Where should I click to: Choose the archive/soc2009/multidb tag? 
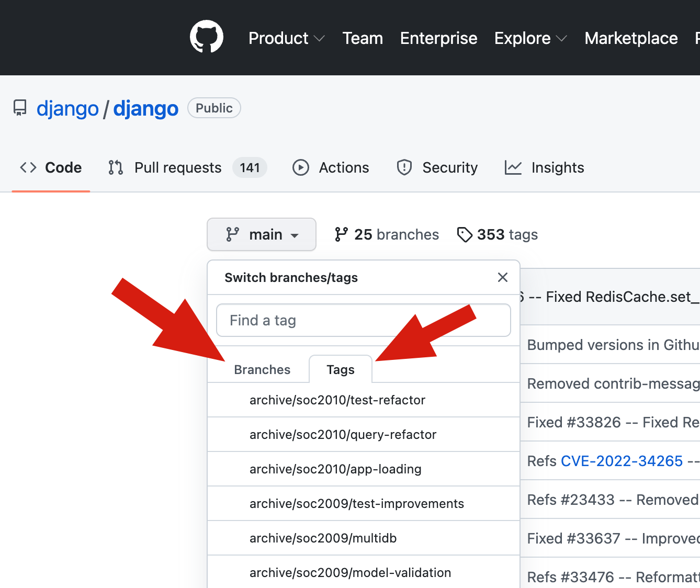[x=323, y=538]
